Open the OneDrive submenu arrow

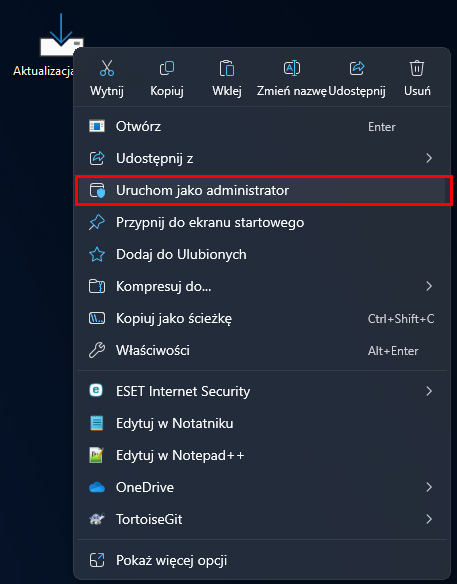(x=429, y=487)
